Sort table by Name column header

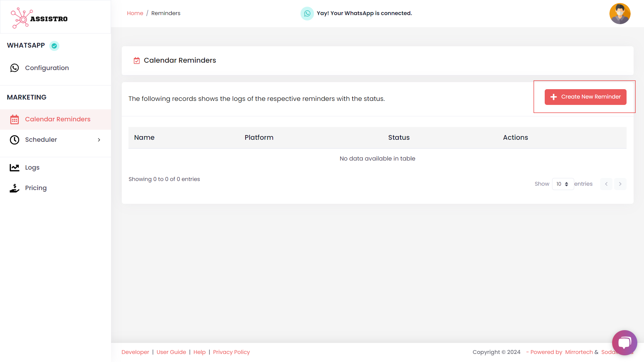point(144,137)
